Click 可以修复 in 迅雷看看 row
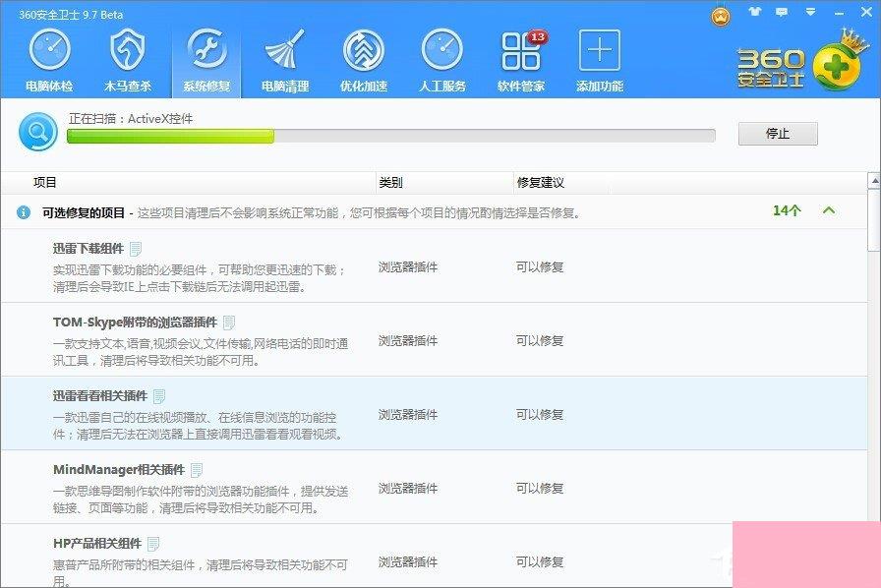The image size is (881, 588). [540, 414]
